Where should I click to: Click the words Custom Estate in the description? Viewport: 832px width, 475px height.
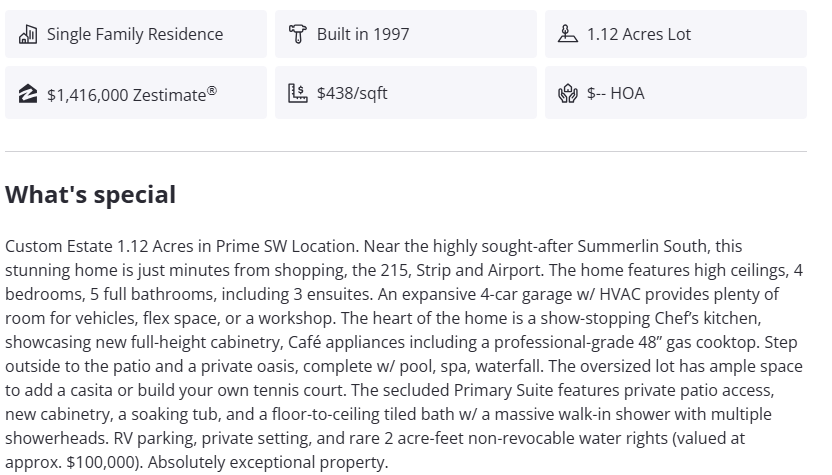[x=58, y=246]
